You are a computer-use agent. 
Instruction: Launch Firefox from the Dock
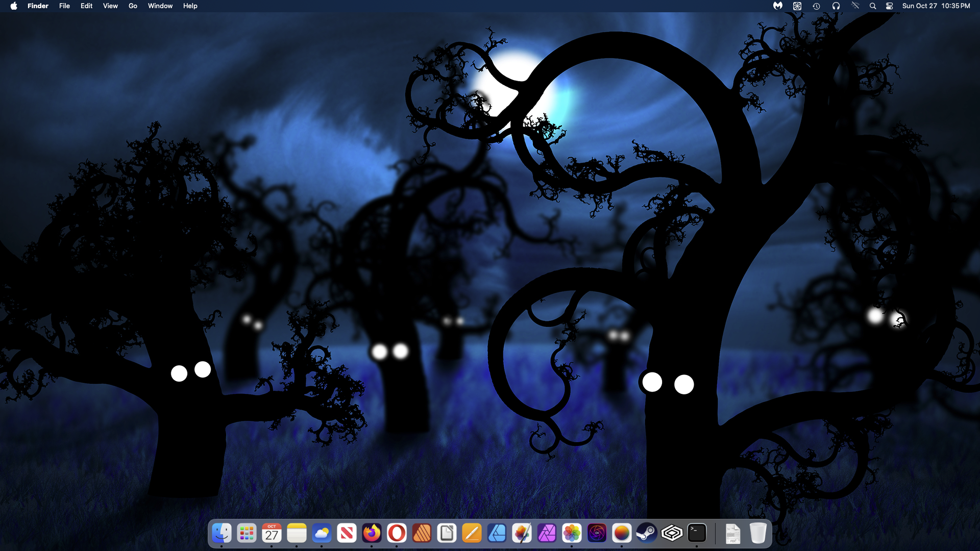point(372,533)
